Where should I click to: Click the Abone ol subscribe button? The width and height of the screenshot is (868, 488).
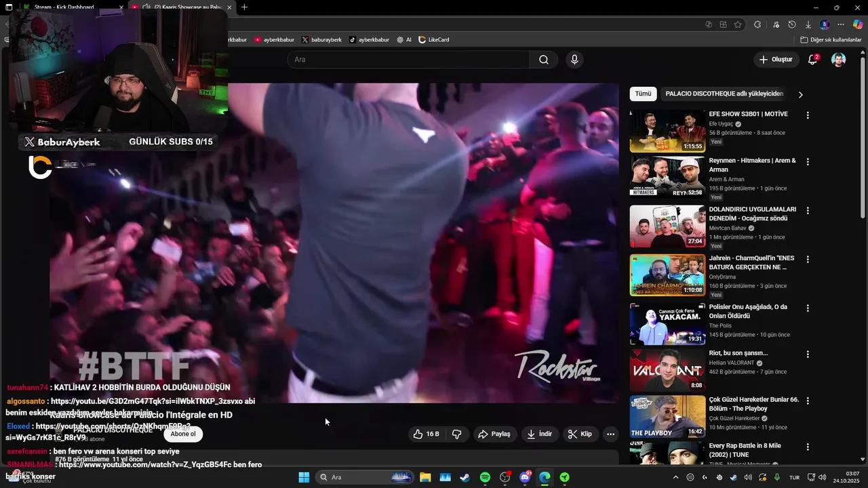pos(183,434)
